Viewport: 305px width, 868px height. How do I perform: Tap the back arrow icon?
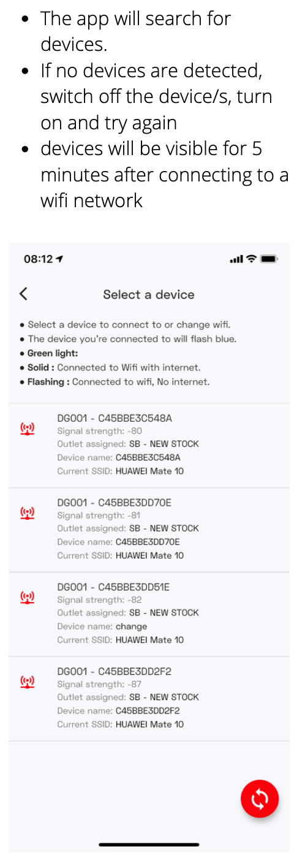click(x=23, y=294)
